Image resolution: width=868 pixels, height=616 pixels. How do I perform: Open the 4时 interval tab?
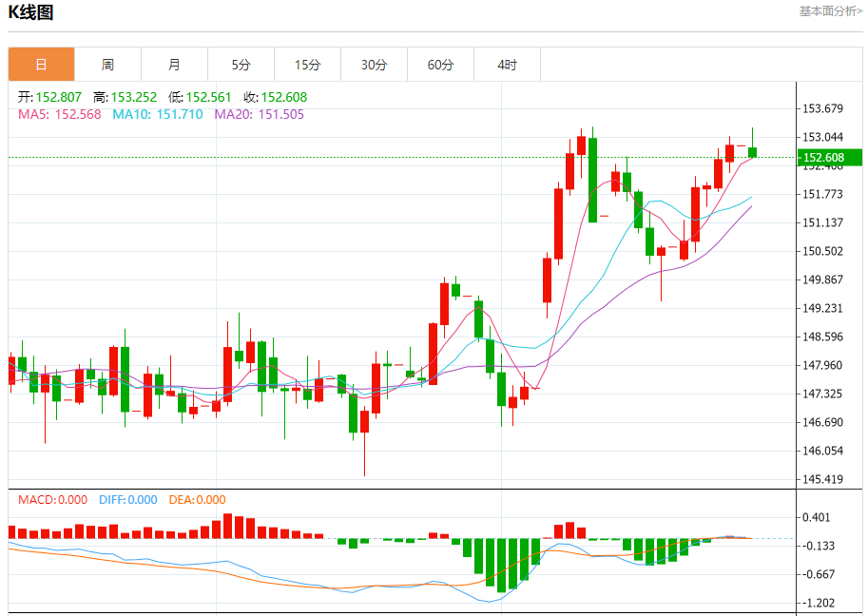[x=507, y=65]
